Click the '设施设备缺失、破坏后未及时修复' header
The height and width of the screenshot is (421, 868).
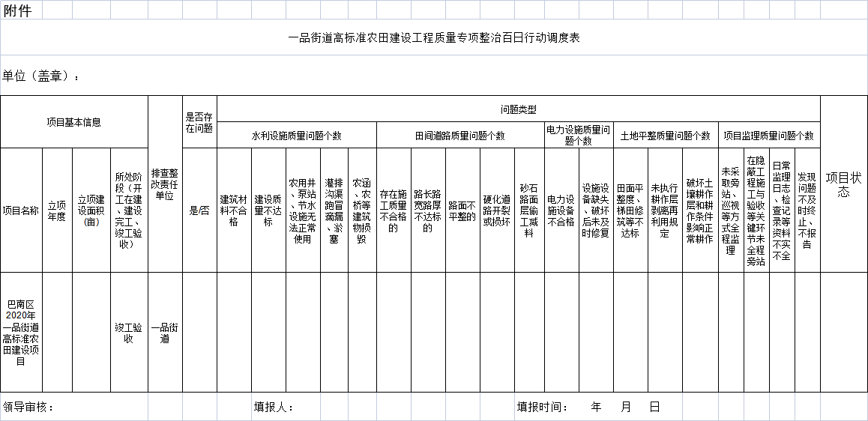coord(596,210)
